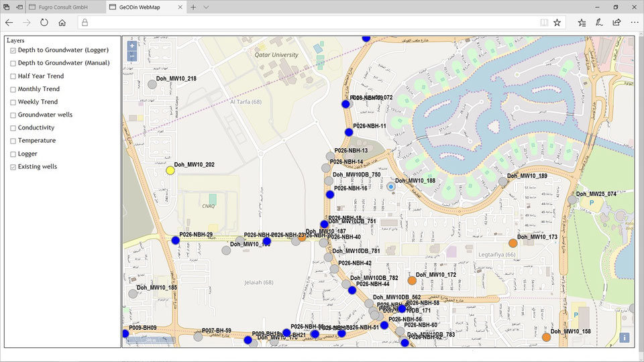Zoom out on the map
644x362 pixels.
131,56
